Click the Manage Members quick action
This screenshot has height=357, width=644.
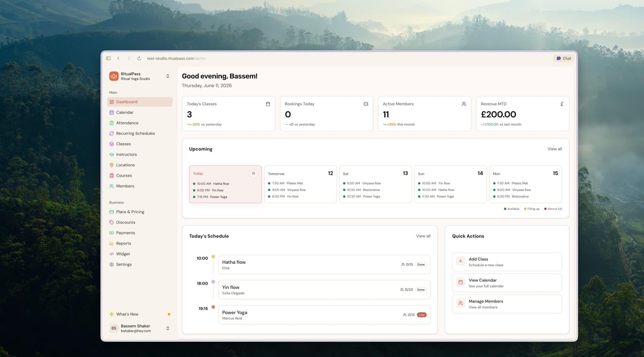pos(507,304)
